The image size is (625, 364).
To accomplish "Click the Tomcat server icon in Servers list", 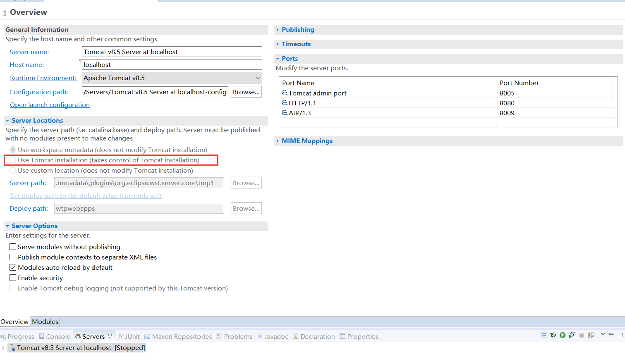I will (x=12, y=347).
